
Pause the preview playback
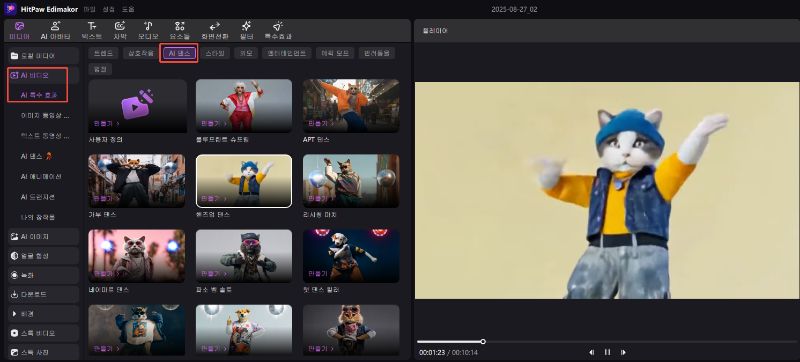[607, 352]
